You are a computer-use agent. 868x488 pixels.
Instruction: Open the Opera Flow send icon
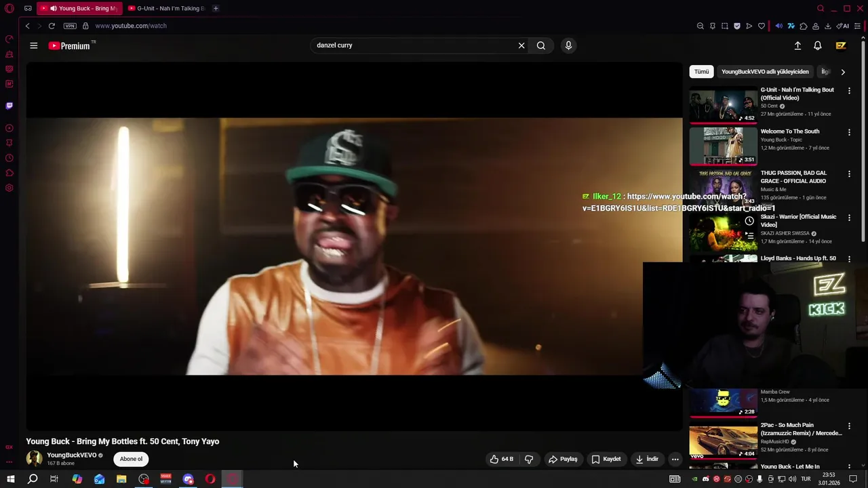749,26
